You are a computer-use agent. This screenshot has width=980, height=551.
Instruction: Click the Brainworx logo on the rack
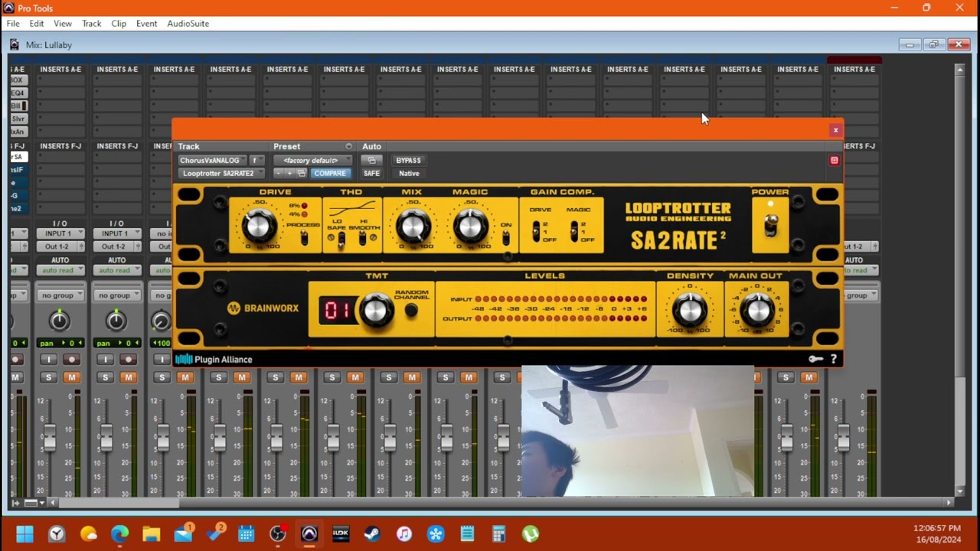[x=263, y=308]
